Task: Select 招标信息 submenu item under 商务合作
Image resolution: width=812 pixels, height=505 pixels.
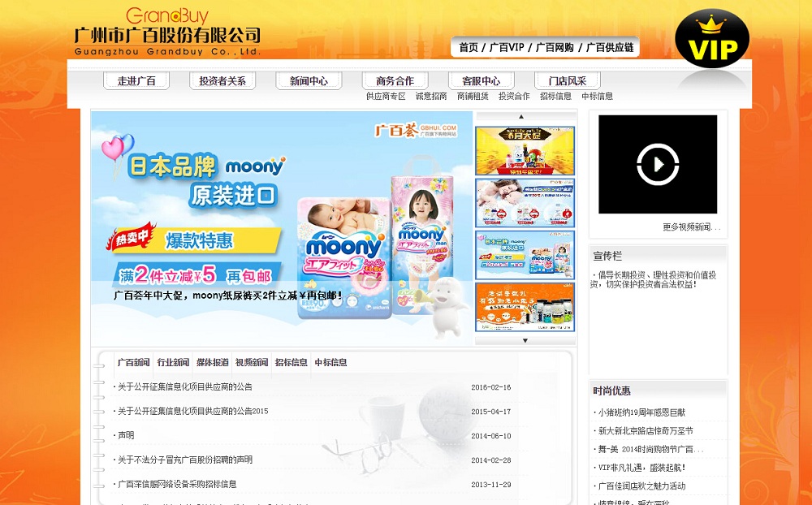Action: [x=555, y=97]
